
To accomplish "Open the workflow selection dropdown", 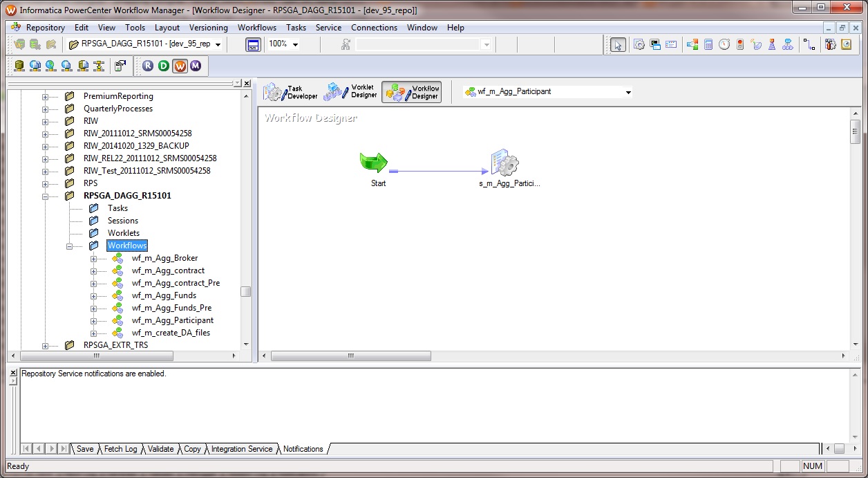I will 628,91.
